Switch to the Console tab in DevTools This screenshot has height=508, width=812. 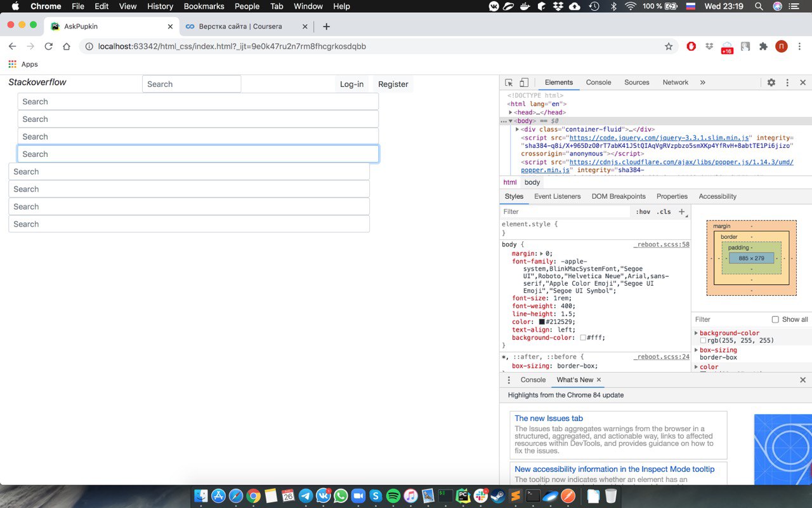tap(598, 83)
